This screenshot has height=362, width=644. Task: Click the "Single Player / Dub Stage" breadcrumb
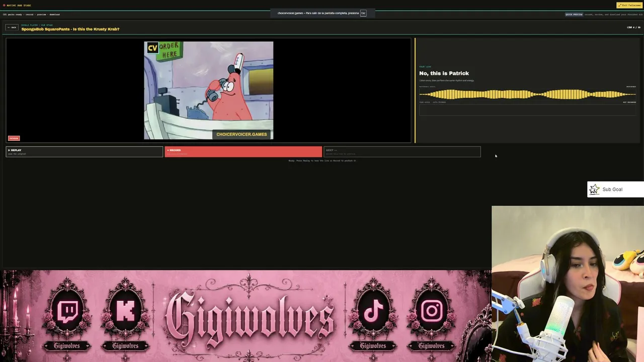tap(37, 25)
